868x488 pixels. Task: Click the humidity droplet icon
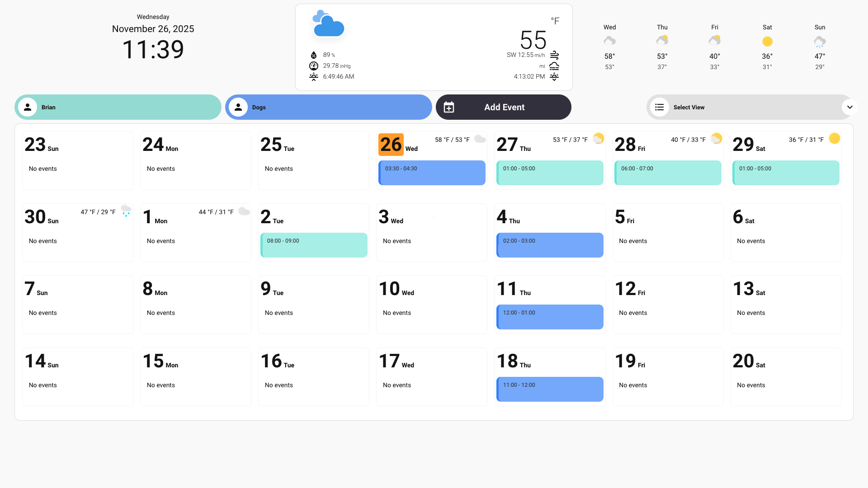tap(314, 55)
